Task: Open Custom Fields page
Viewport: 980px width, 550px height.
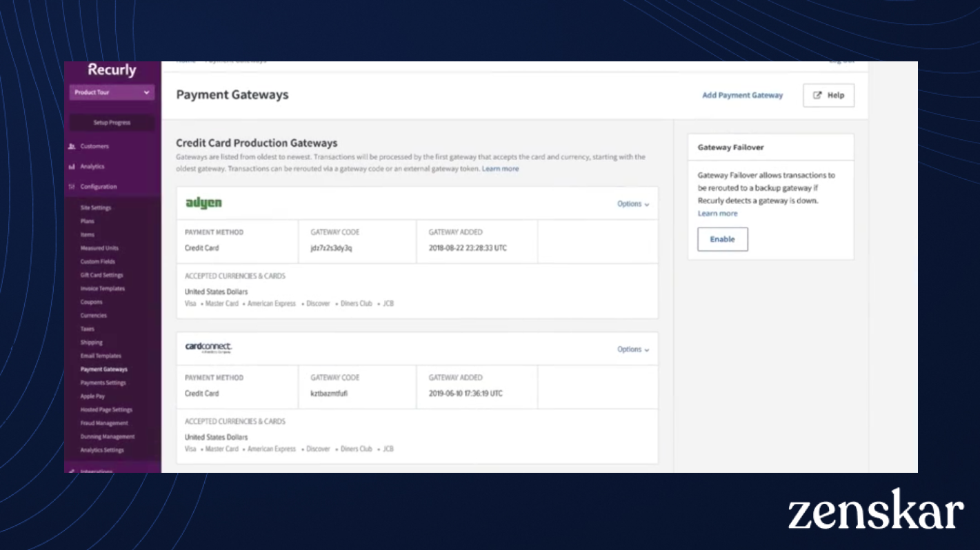Action: (98, 262)
